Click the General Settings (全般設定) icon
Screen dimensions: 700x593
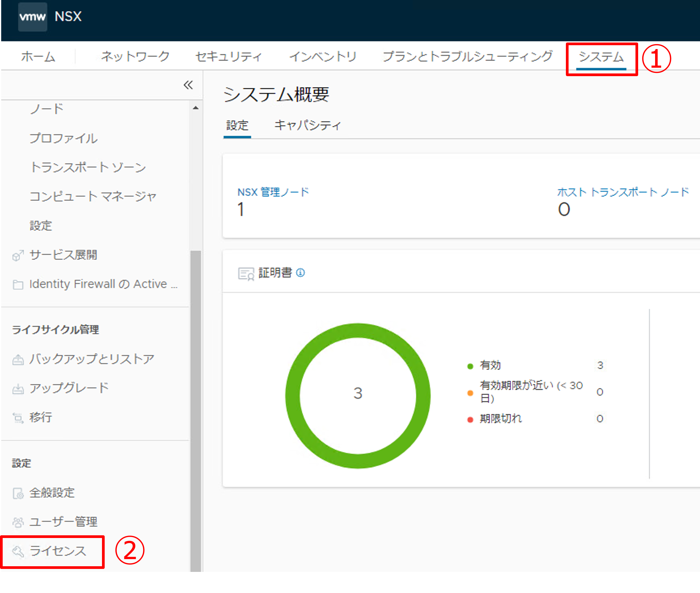tap(18, 493)
